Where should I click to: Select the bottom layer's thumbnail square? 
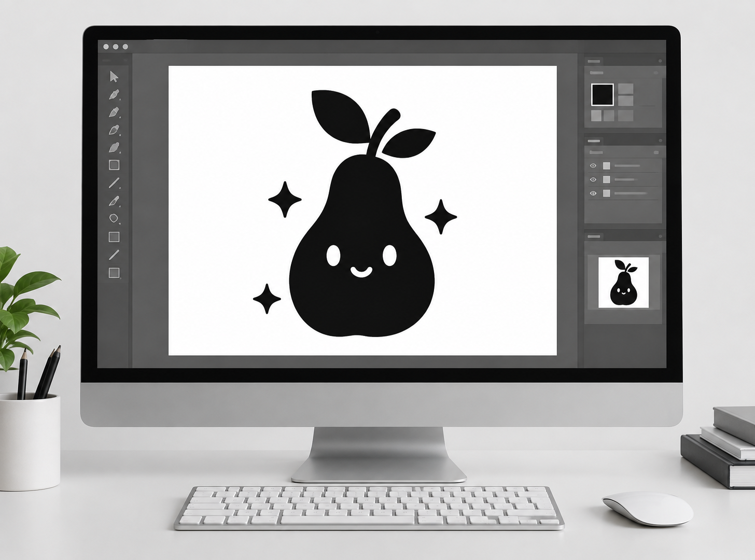pos(606,193)
